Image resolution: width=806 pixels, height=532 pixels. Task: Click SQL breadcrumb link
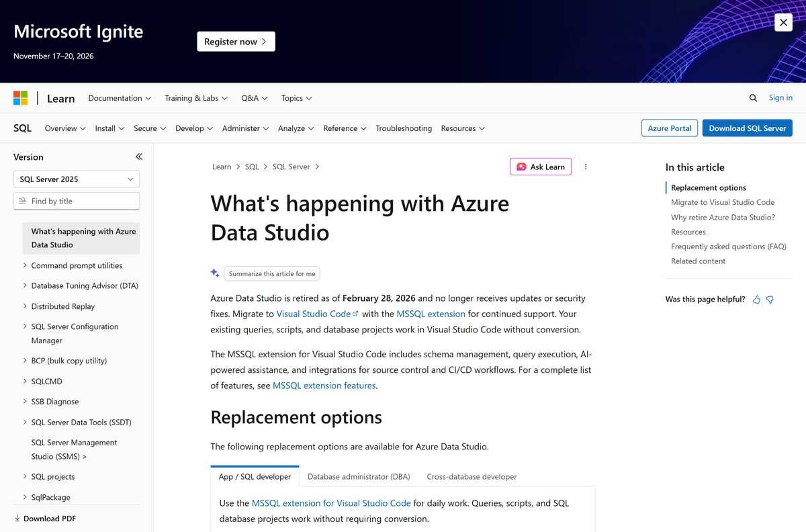tap(252, 167)
